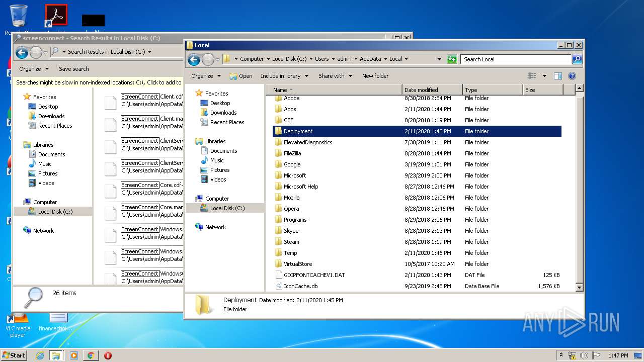Select the Adobe folder icon
Image resolution: width=644 pixels, height=362 pixels.
(278, 98)
